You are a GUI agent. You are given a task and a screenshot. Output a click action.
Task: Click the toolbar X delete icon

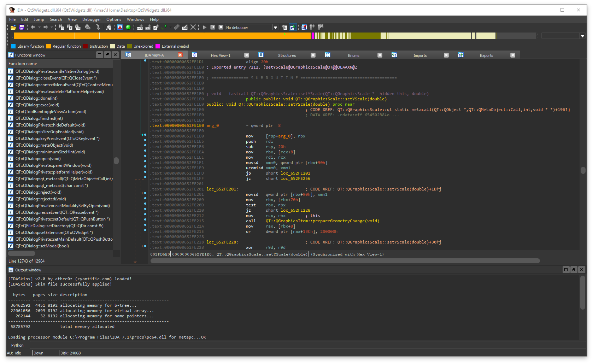[193, 27]
